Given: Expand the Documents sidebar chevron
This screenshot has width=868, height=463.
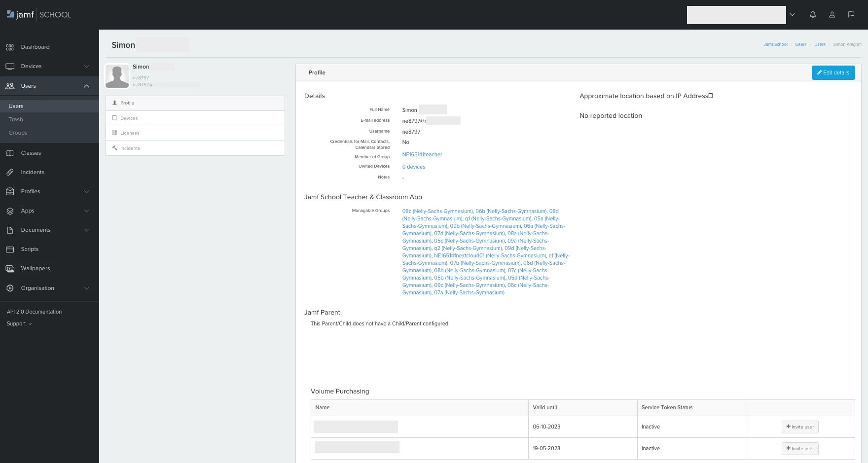Looking at the screenshot, I should tap(87, 230).
